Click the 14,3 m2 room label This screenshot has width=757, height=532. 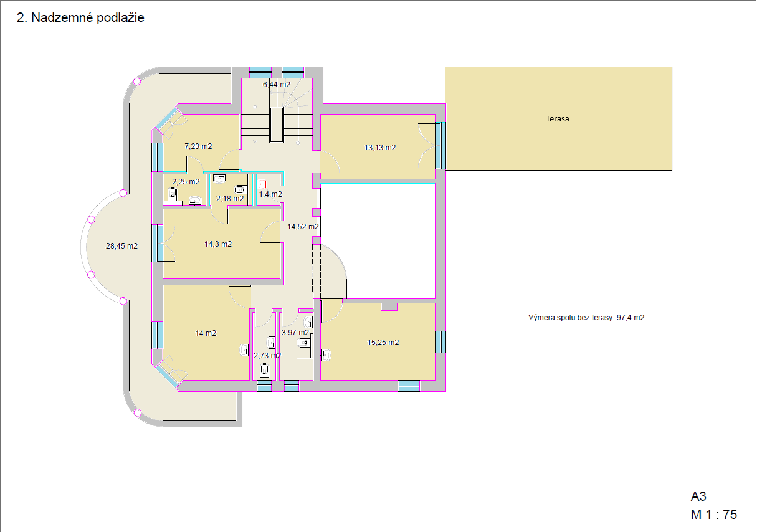pyautogui.click(x=218, y=244)
